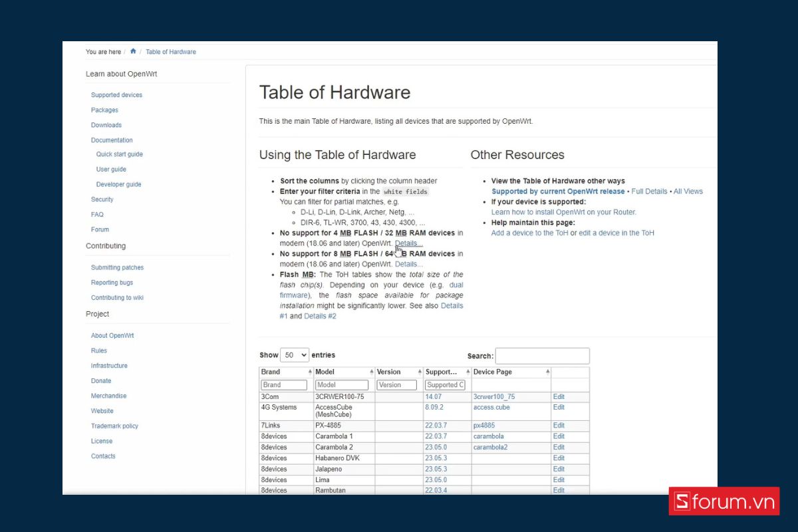The height and width of the screenshot is (532, 798).
Task: Open the Full Details view link
Action: point(649,192)
